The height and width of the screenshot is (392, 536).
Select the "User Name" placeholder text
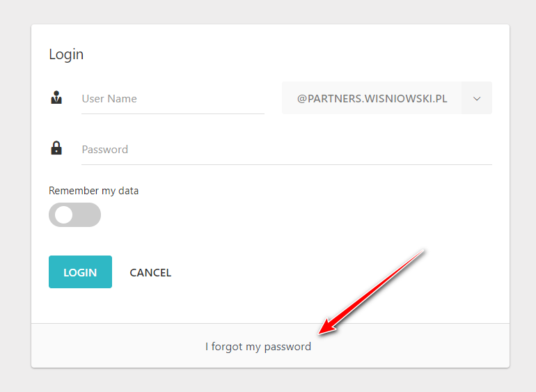pyautogui.click(x=109, y=99)
